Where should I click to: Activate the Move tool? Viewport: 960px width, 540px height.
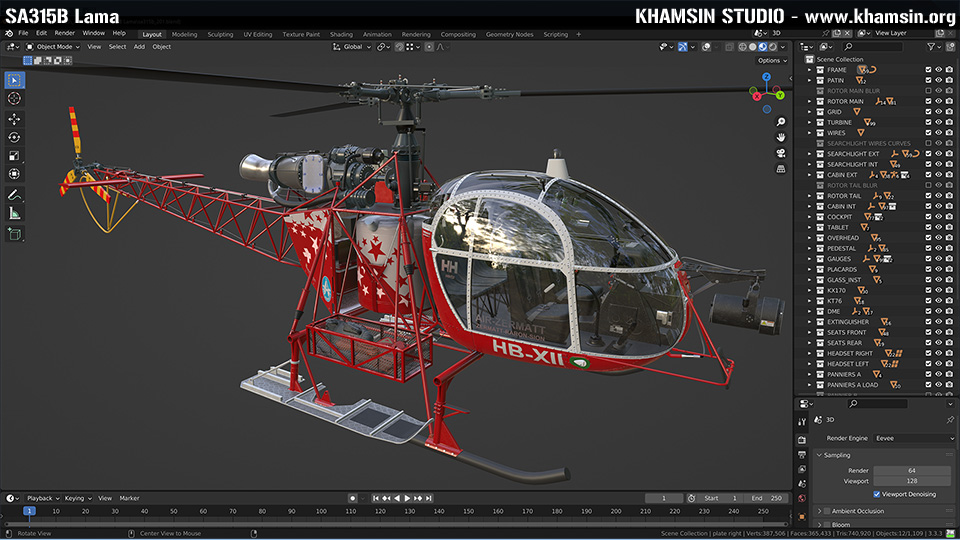pos(14,119)
